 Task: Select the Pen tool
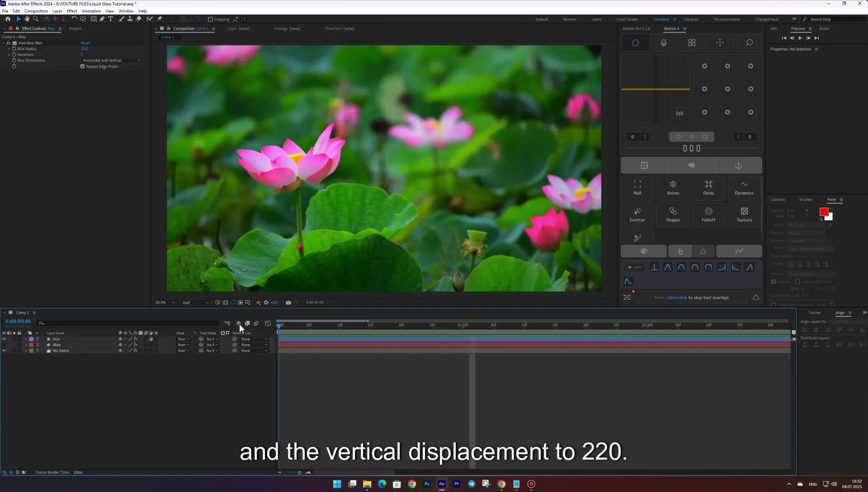102,19
